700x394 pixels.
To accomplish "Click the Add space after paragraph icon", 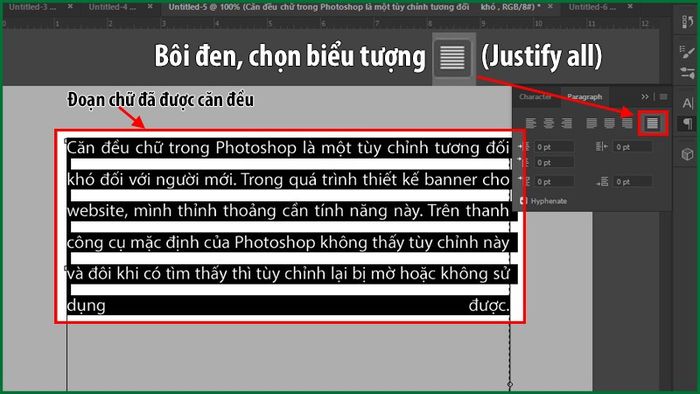I will coord(602,182).
